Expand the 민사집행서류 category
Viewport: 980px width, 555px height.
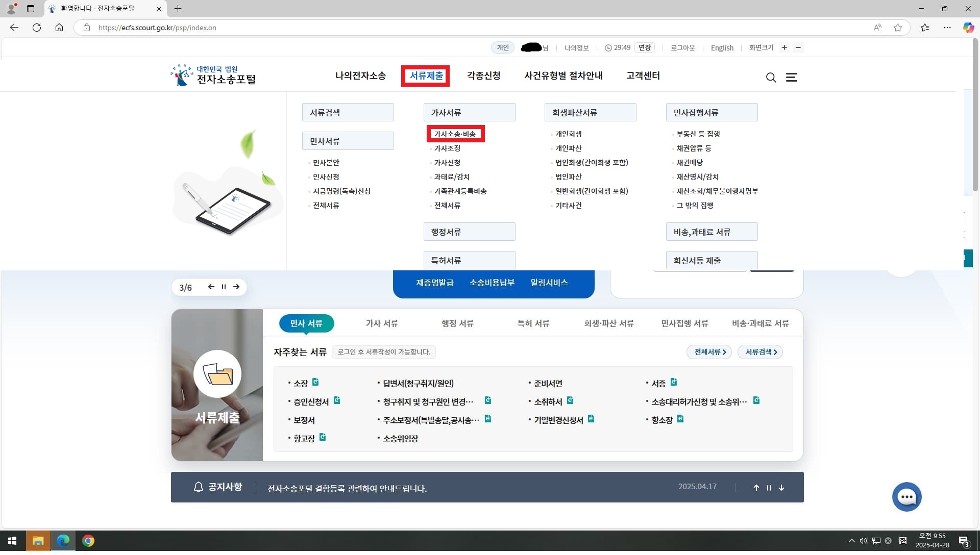(x=711, y=112)
